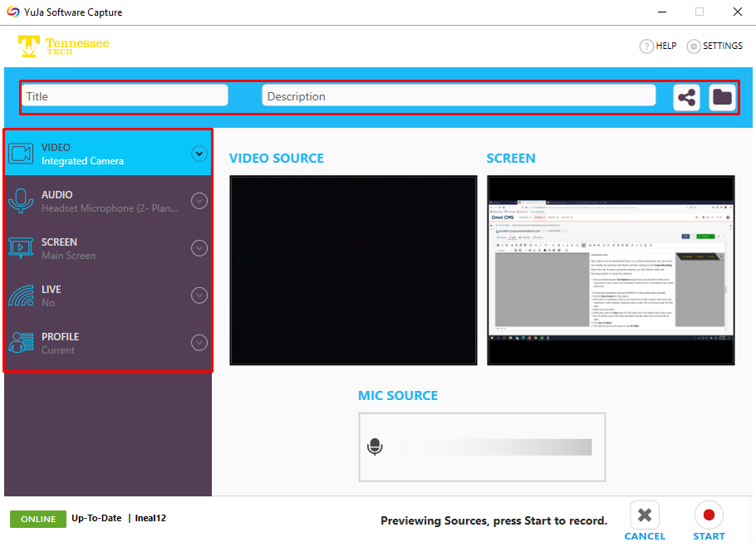Expand the Profile Current chevron
756x547 pixels.
(199, 343)
